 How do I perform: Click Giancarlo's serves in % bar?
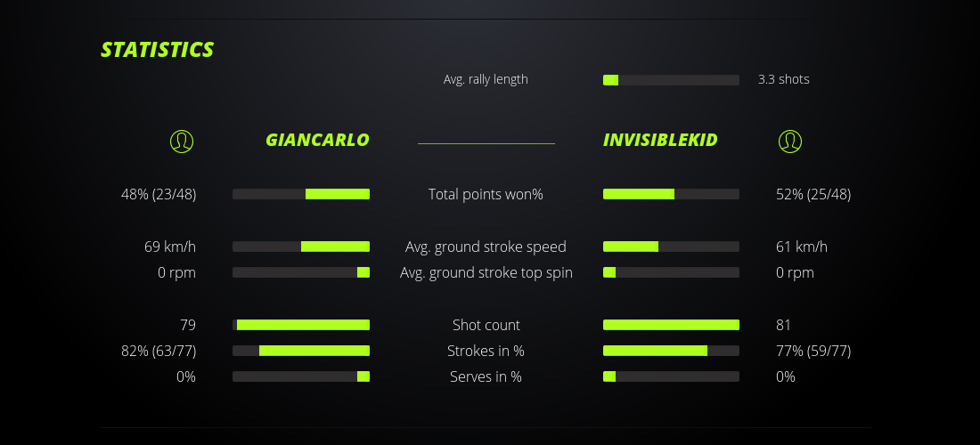pos(301,376)
